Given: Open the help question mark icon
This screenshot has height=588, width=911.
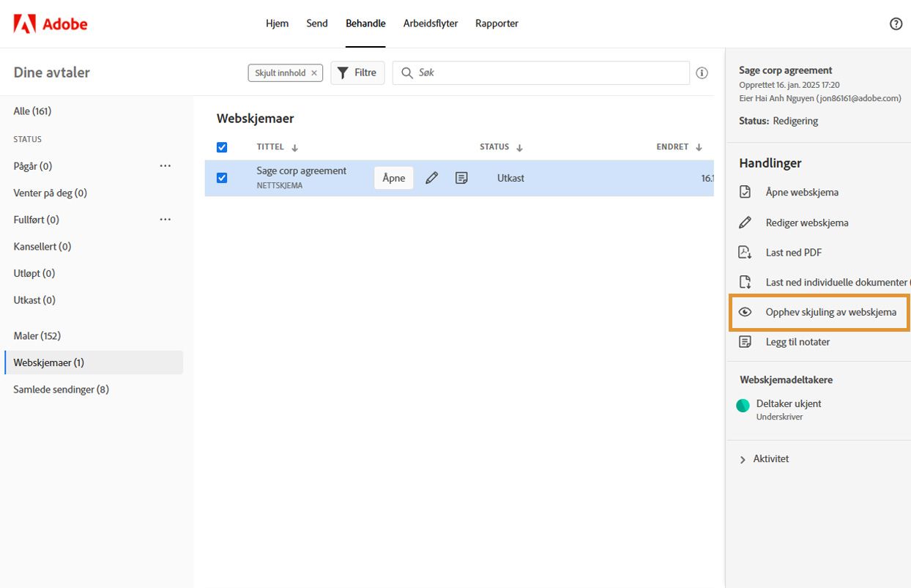Looking at the screenshot, I should point(896,23).
